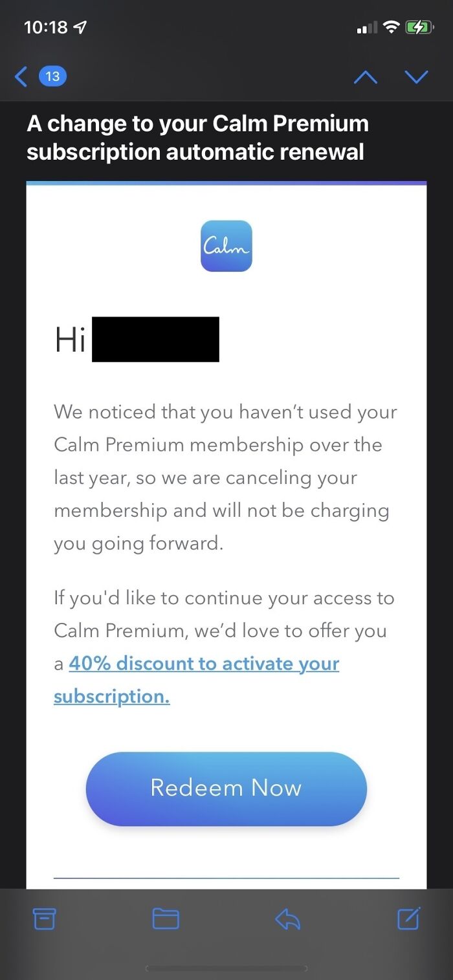The image size is (453, 980).
Task: Tap the email subject about Calm Premium renewal
Action: (x=197, y=137)
